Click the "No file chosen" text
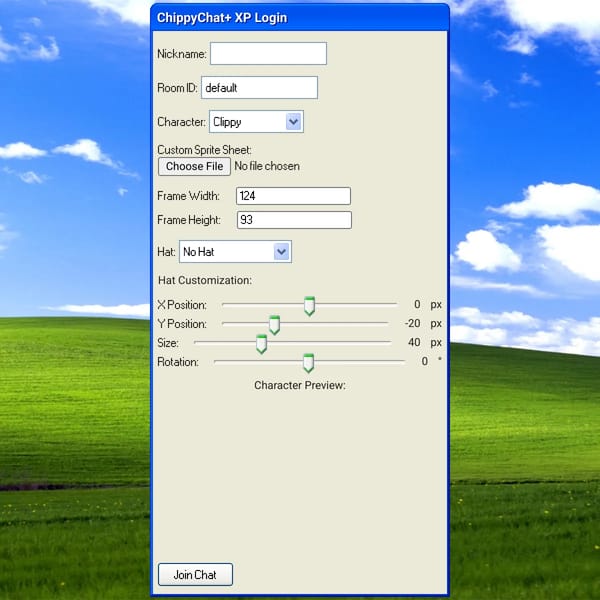Image resolution: width=600 pixels, height=600 pixels. point(267,166)
